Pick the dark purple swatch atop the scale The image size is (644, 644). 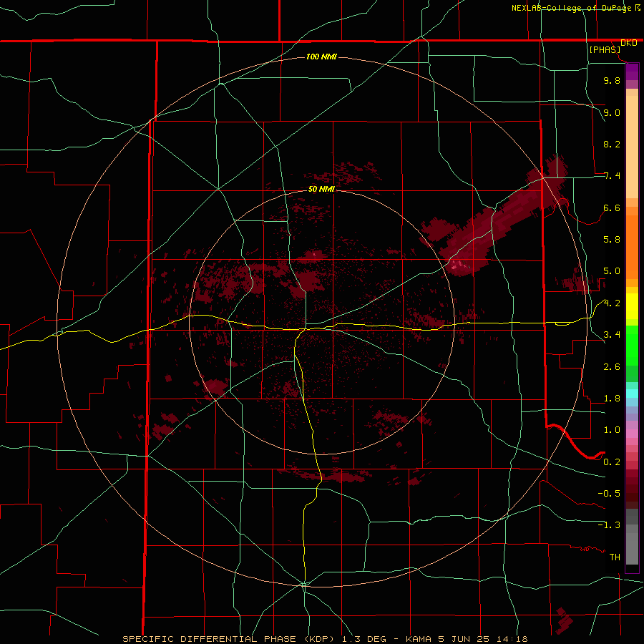pos(632,72)
